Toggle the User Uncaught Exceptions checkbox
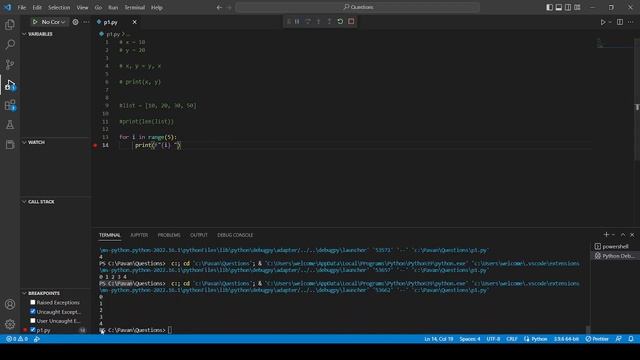640x360 pixels. coord(33,321)
